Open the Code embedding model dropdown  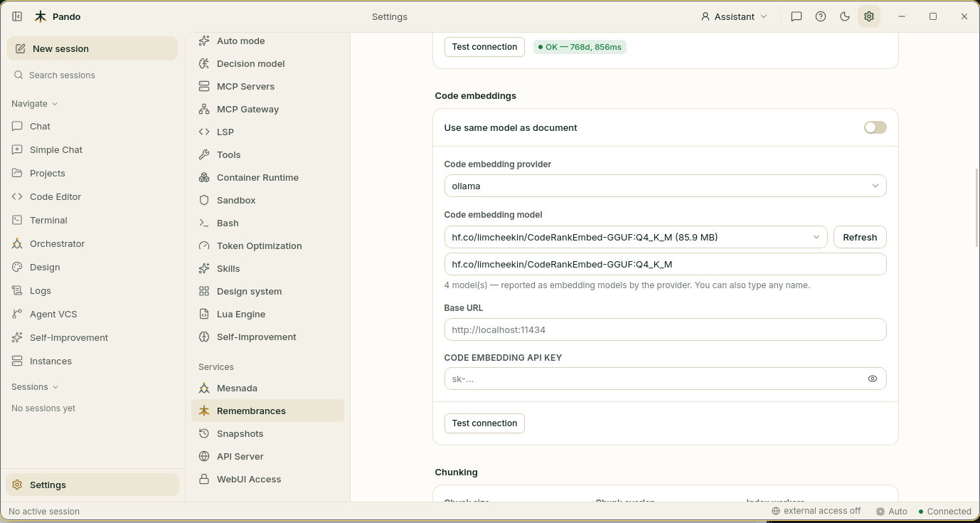pyautogui.click(x=636, y=237)
